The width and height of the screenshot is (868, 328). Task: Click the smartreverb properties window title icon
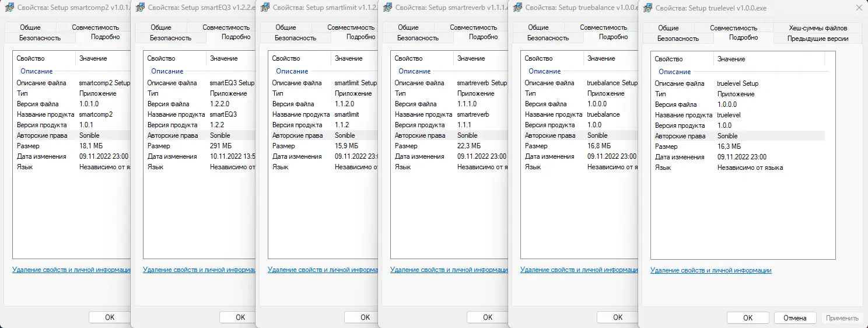387,8
